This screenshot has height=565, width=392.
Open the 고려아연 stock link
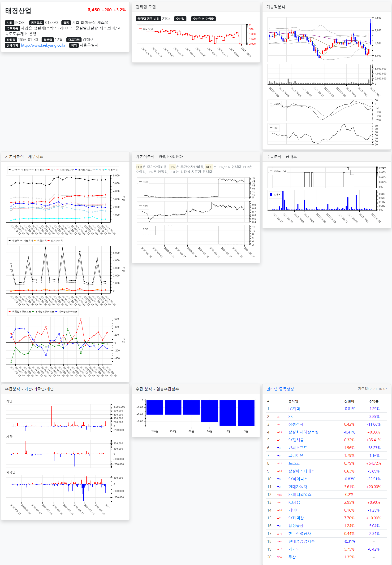296,456
